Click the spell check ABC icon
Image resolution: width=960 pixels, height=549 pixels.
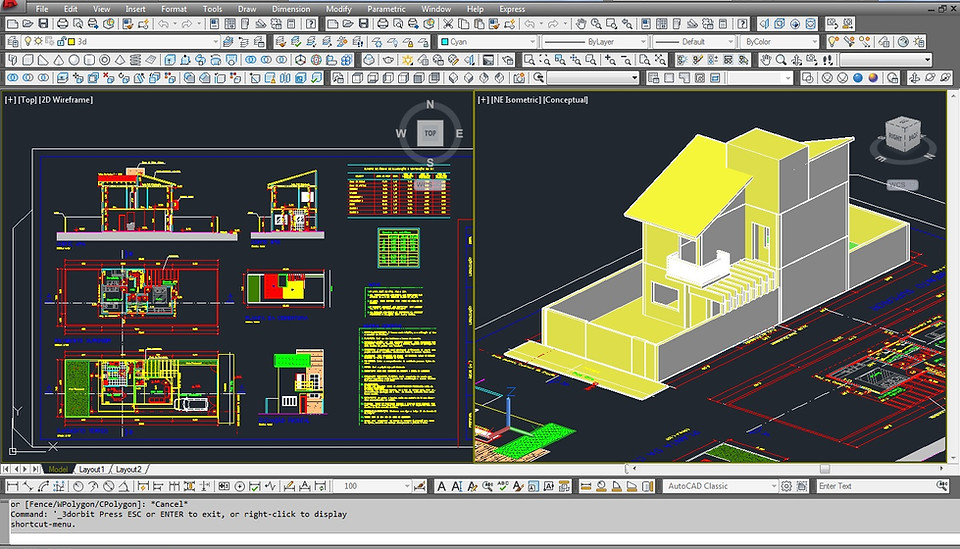pyautogui.click(x=503, y=486)
